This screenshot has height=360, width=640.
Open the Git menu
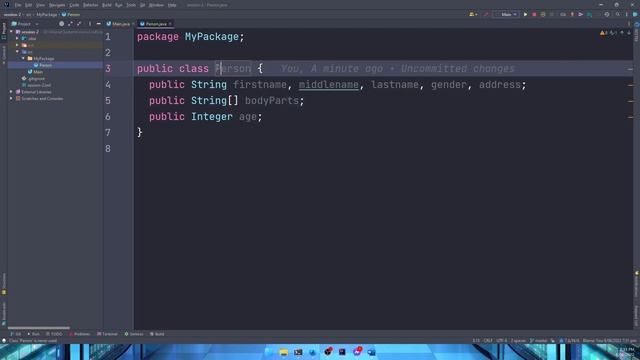tap(142, 5)
